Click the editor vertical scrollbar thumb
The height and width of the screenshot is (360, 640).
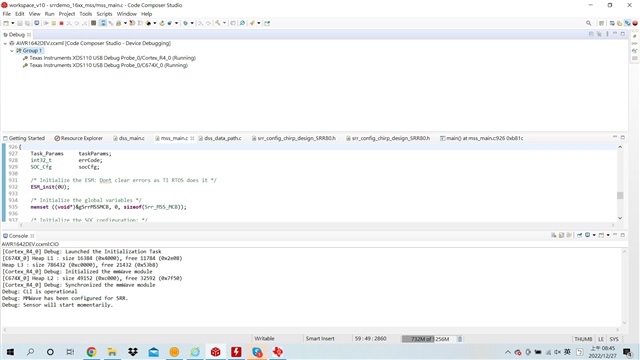pyautogui.click(x=620, y=196)
